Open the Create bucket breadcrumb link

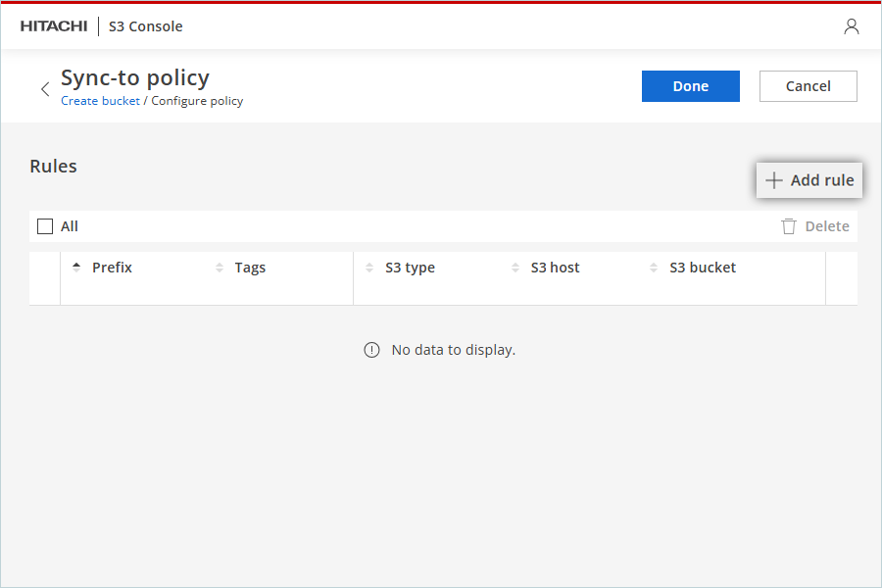(100, 101)
